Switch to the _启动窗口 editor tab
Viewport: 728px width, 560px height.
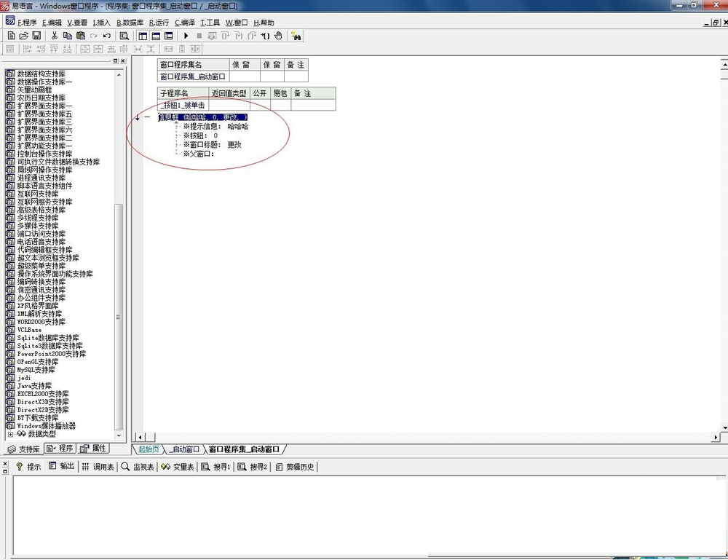point(184,449)
